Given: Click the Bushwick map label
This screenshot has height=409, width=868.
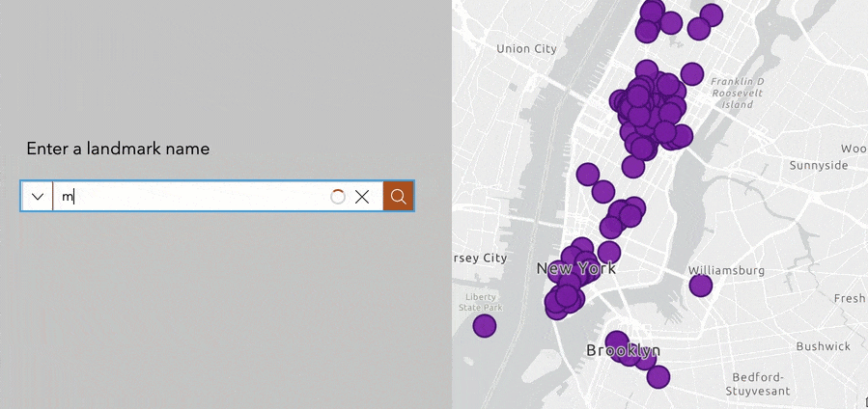Looking at the screenshot, I should coord(823,346).
